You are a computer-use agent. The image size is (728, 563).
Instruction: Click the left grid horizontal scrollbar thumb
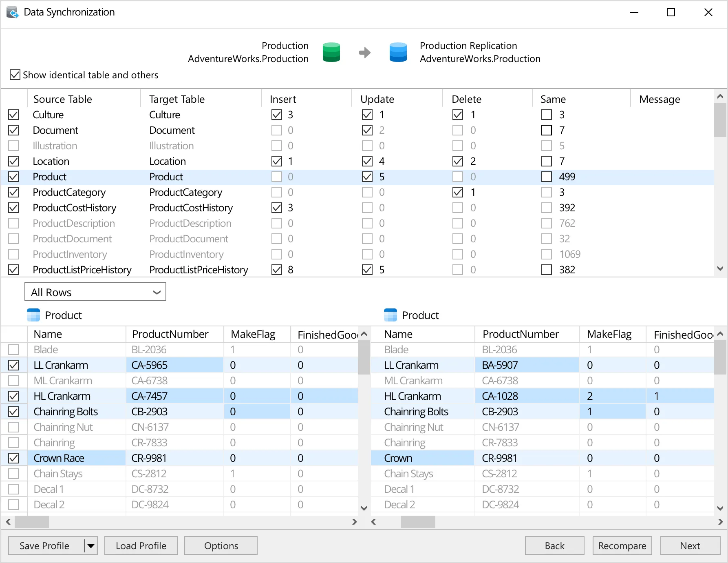(32, 521)
